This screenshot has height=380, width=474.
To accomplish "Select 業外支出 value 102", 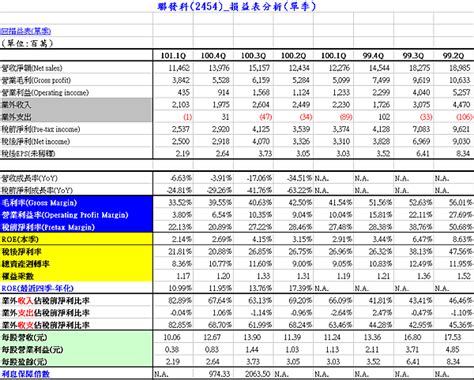I will click(384, 117).
